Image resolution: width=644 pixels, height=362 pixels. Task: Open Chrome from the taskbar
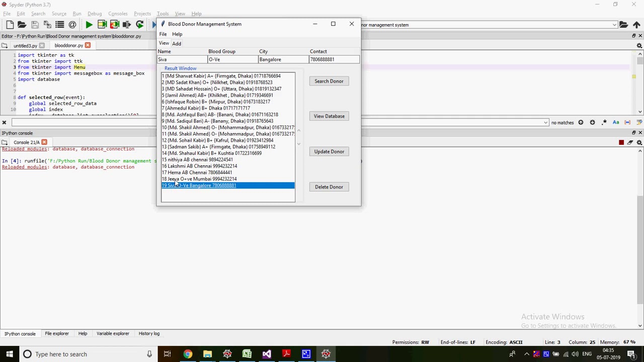click(187, 354)
